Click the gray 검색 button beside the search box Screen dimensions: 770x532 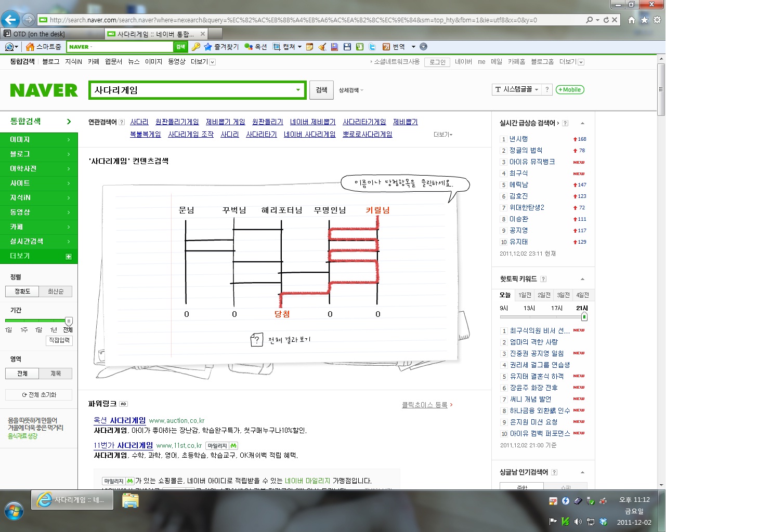coord(322,90)
